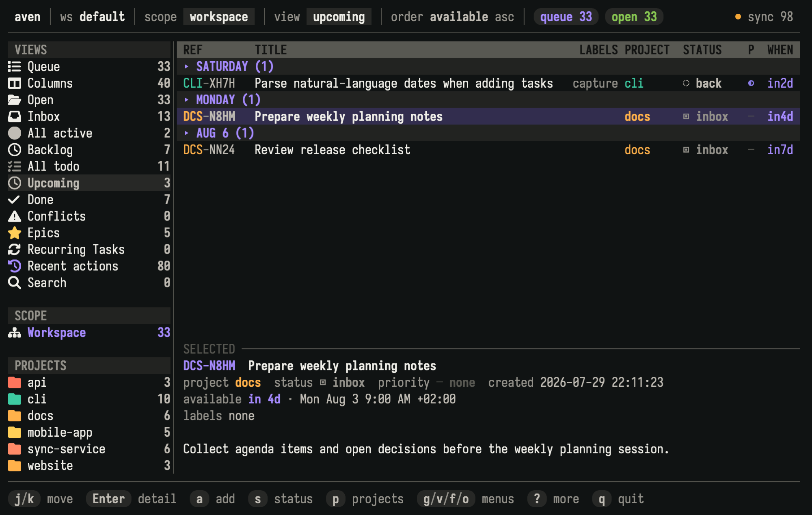Image resolution: width=812 pixels, height=515 pixels.
Task: Select the Inbox view label
Action: pyautogui.click(x=43, y=116)
